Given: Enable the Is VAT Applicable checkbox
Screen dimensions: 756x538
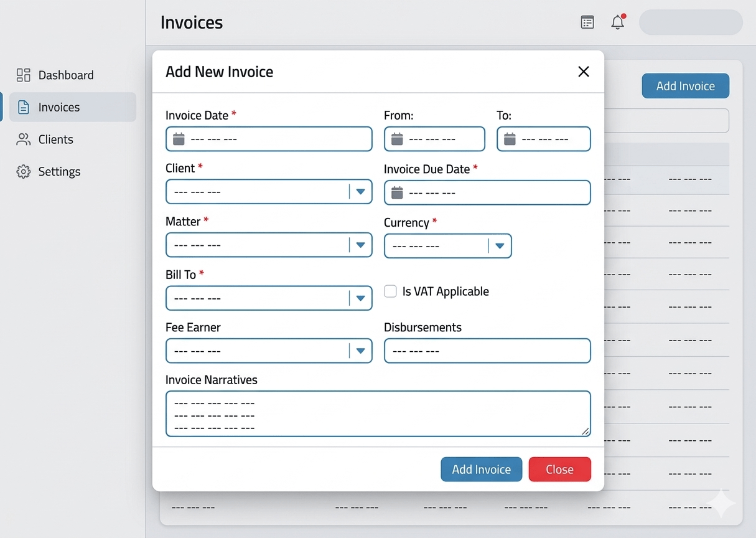Looking at the screenshot, I should (390, 291).
